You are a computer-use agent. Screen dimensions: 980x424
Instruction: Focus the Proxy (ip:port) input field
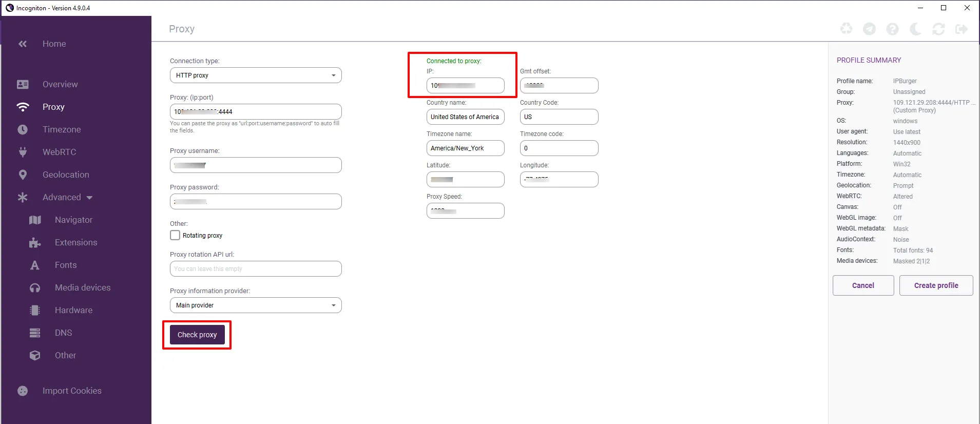point(256,112)
